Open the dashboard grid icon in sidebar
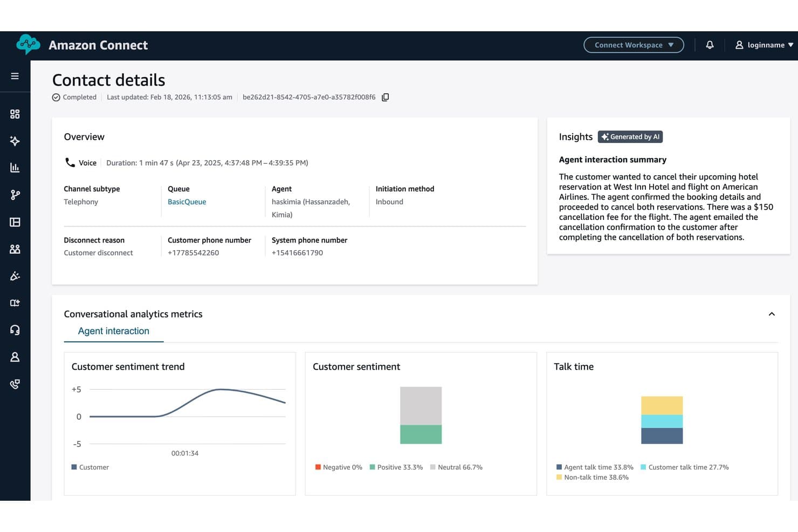 (15, 114)
